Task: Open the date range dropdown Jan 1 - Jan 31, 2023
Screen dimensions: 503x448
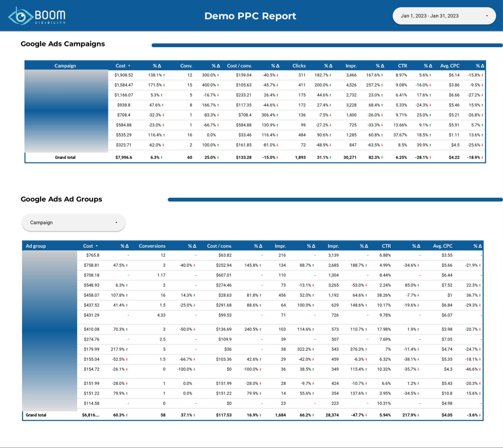Action: pos(444,16)
